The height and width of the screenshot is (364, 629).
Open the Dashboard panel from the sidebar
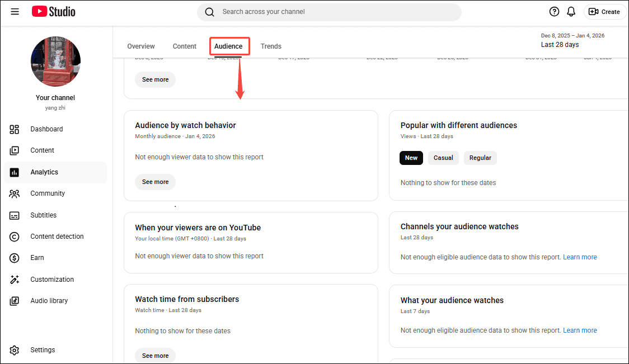(x=46, y=129)
